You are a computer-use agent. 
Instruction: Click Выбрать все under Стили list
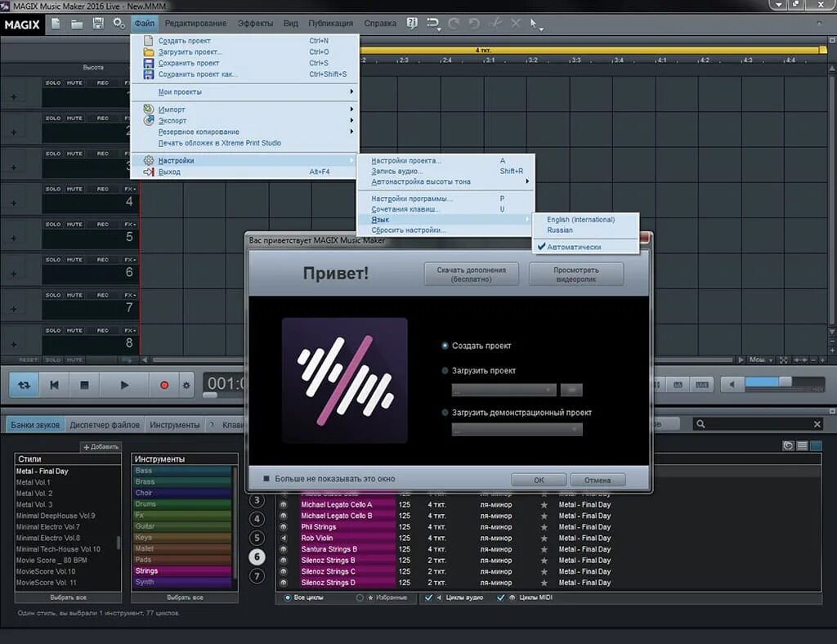(69, 597)
